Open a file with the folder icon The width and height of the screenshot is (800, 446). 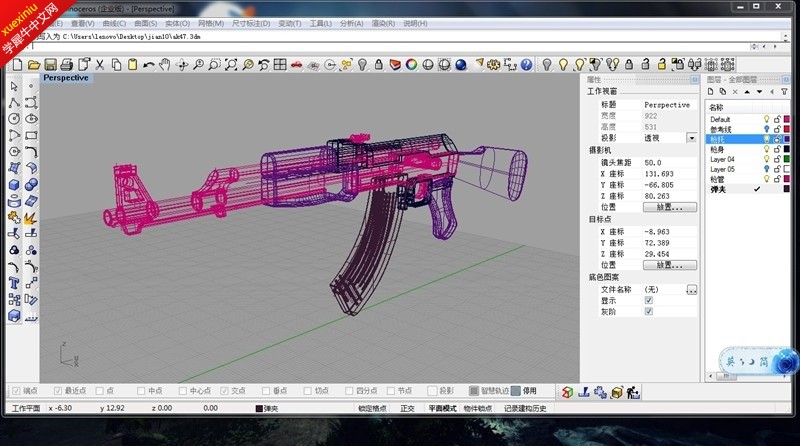(x=34, y=64)
